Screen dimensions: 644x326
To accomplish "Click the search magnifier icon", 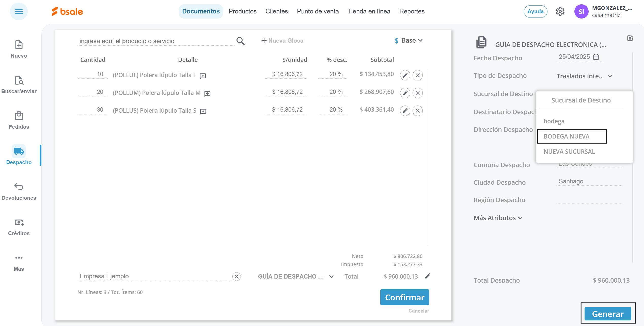I will 240,41.
